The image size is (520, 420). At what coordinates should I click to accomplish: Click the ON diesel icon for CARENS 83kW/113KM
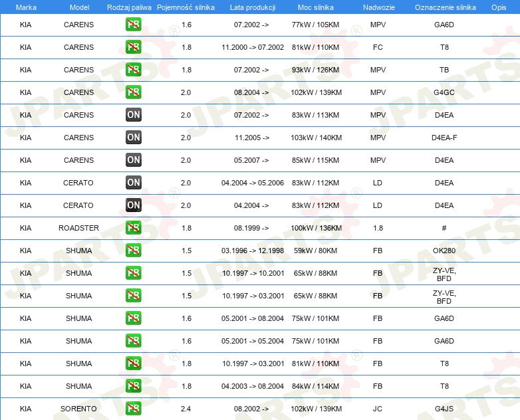click(x=133, y=115)
